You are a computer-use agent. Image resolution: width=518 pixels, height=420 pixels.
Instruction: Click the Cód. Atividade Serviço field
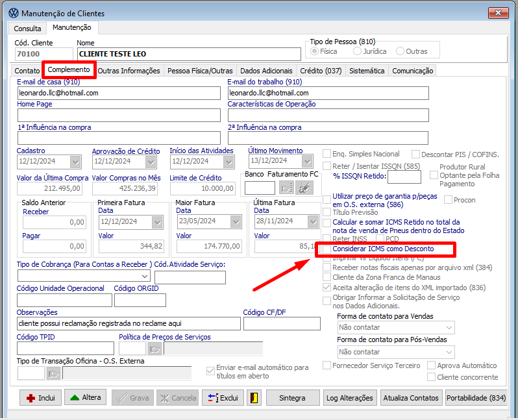coord(190,278)
